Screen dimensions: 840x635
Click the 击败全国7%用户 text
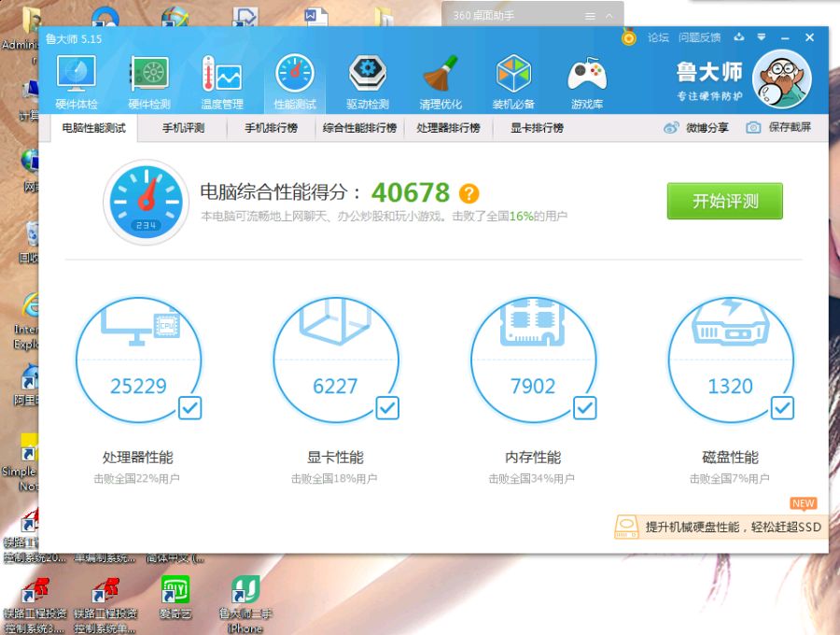point(729,478)
